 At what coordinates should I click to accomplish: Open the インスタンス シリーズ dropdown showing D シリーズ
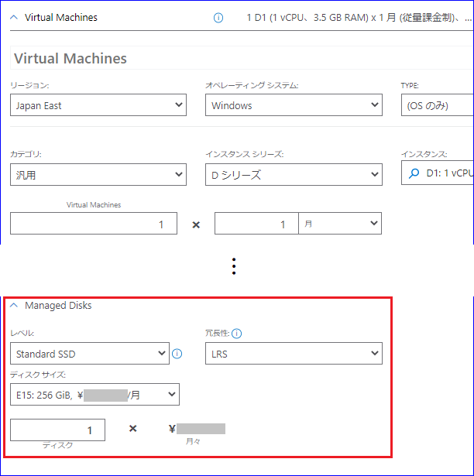(294, 175)
